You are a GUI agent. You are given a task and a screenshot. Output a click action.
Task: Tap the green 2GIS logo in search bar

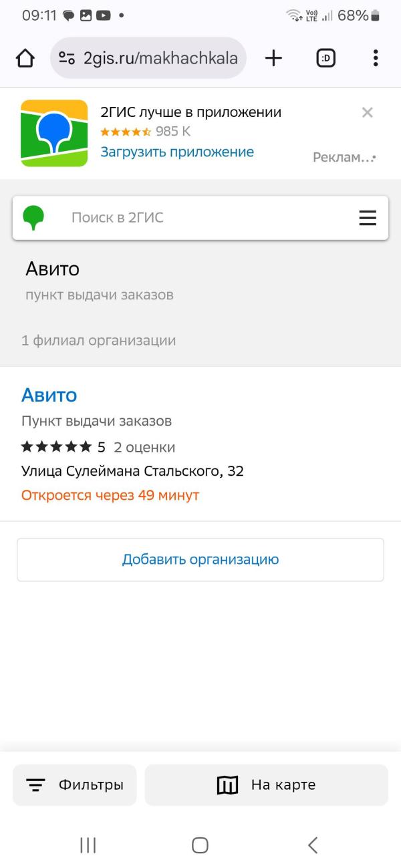pyautogui.click(x=33, y=218)
